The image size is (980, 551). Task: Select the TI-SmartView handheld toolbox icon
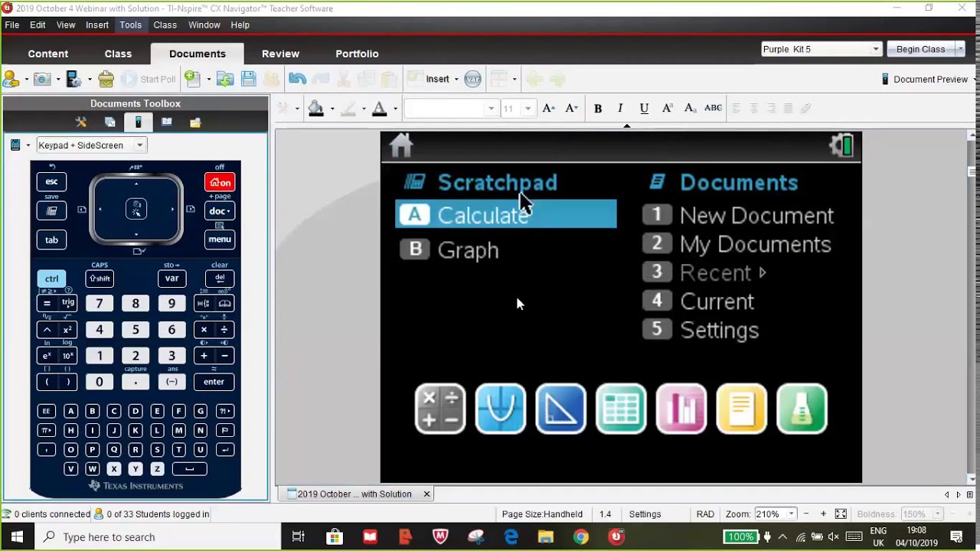tap(138, 122)
